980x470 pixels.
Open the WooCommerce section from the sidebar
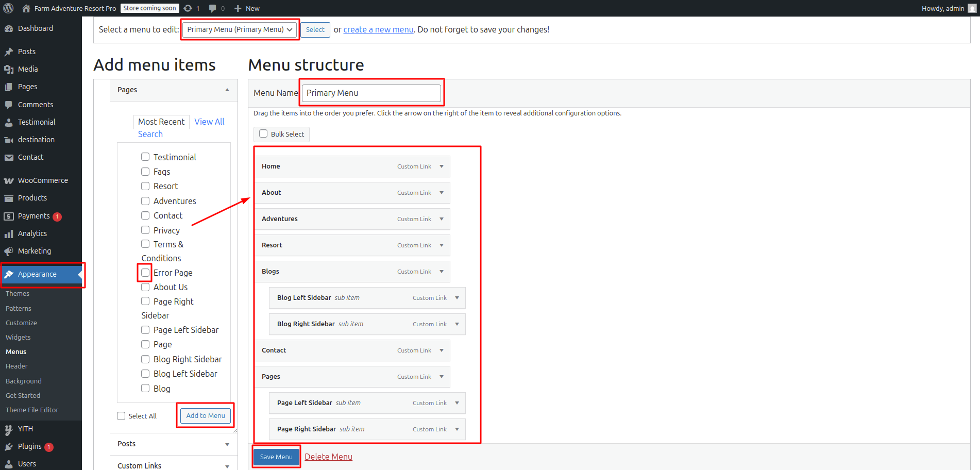pos(43,180)
